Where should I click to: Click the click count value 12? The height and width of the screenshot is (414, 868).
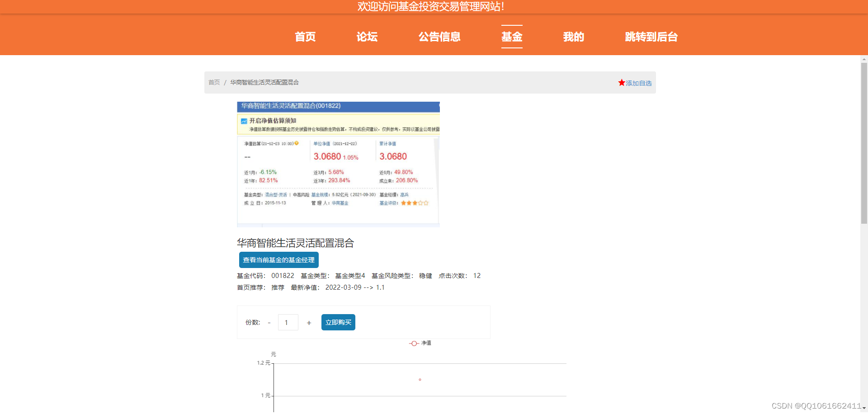tap(477, 276)
